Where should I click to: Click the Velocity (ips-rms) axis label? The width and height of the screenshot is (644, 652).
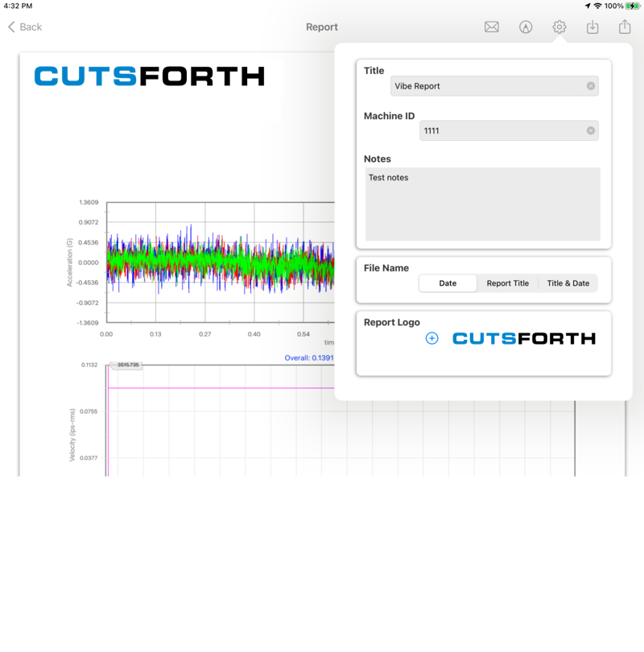coord(72,435)
